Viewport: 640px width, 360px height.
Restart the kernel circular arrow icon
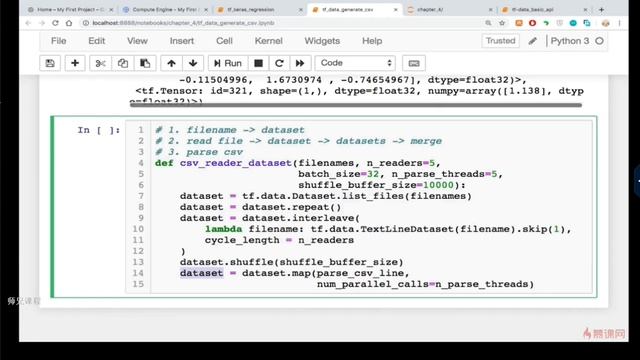pyautogui.click(x=279, y=63)
